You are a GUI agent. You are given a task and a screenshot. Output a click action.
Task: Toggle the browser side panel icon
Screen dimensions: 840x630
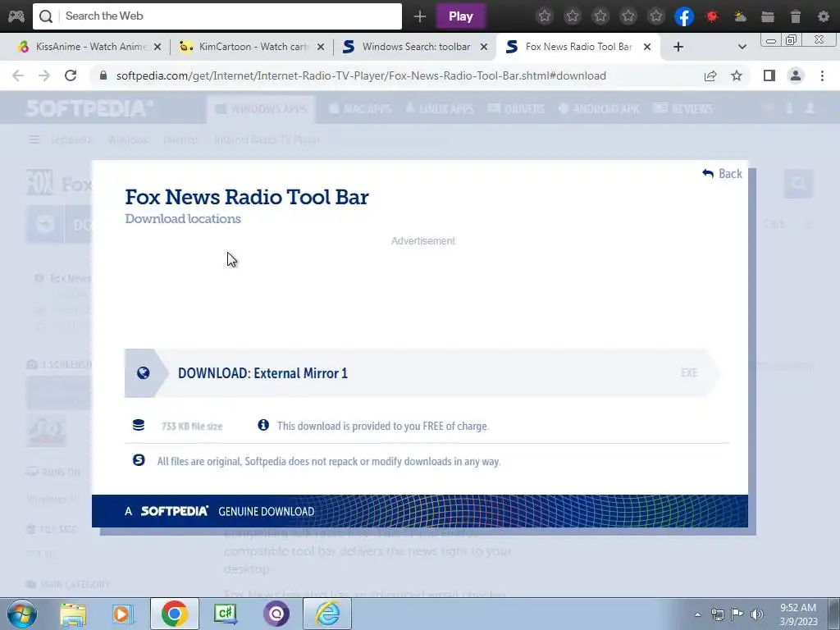coord(769,75)
